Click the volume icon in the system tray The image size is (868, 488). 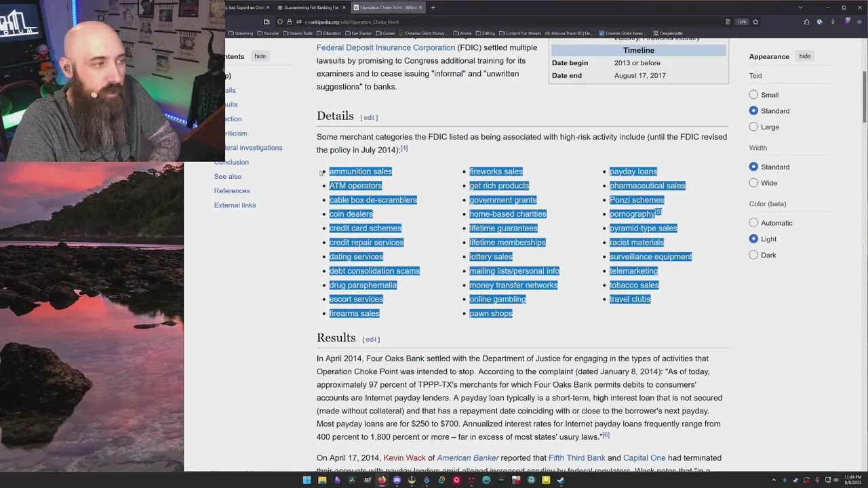pos(837,480)
